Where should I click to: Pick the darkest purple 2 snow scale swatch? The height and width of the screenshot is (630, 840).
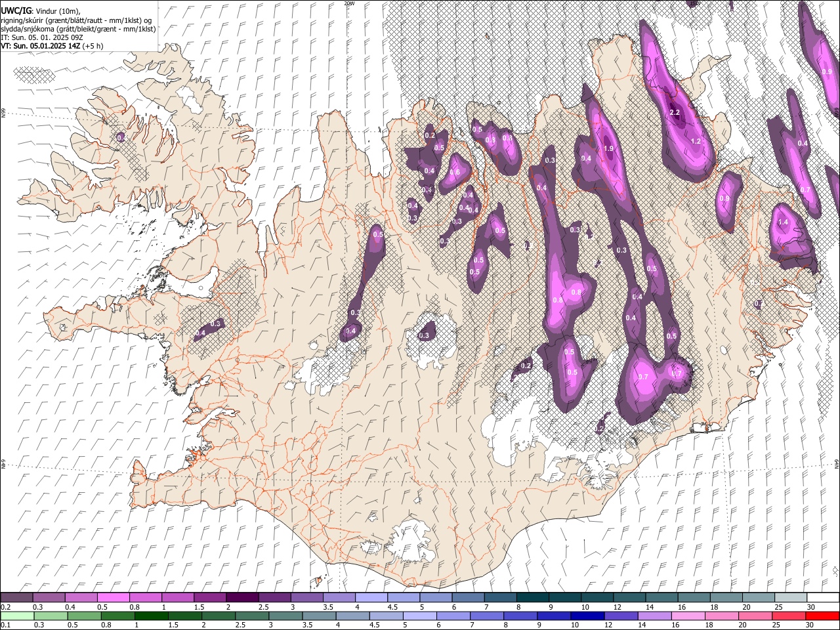(x=242, y=597)
